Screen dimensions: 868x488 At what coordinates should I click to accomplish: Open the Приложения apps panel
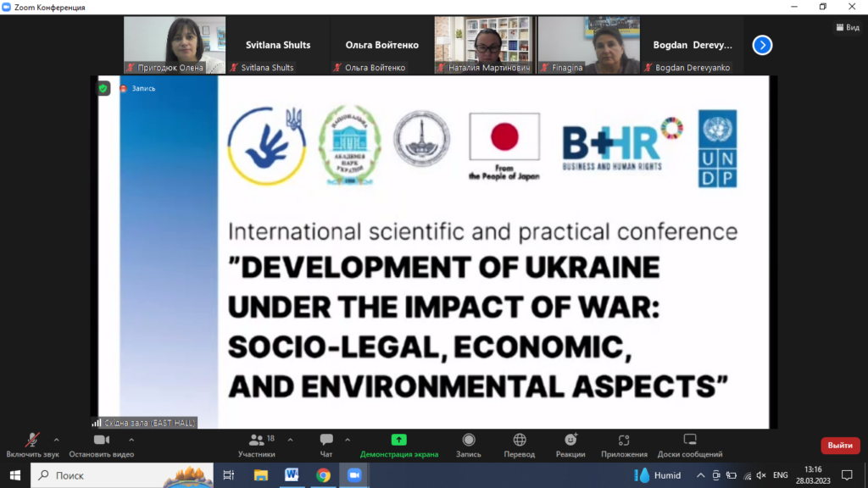(x=624, y=444)
